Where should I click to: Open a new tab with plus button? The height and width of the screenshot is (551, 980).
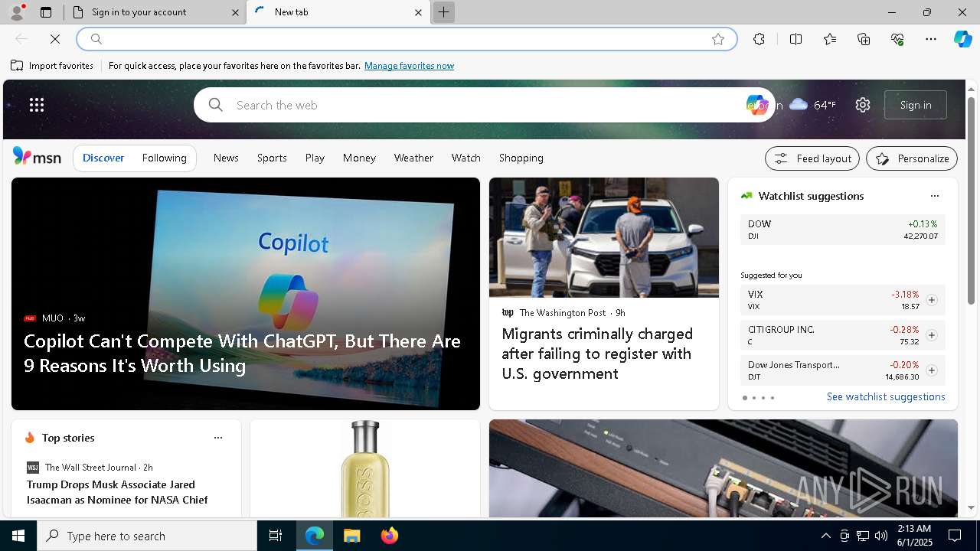pyautogui.click(x=443, y=12)
